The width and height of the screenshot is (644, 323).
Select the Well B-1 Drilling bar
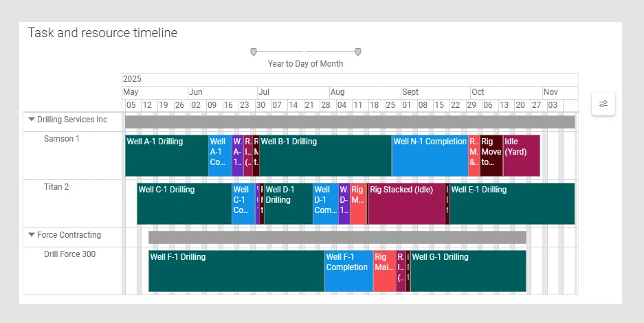click(x=325, y=156)
